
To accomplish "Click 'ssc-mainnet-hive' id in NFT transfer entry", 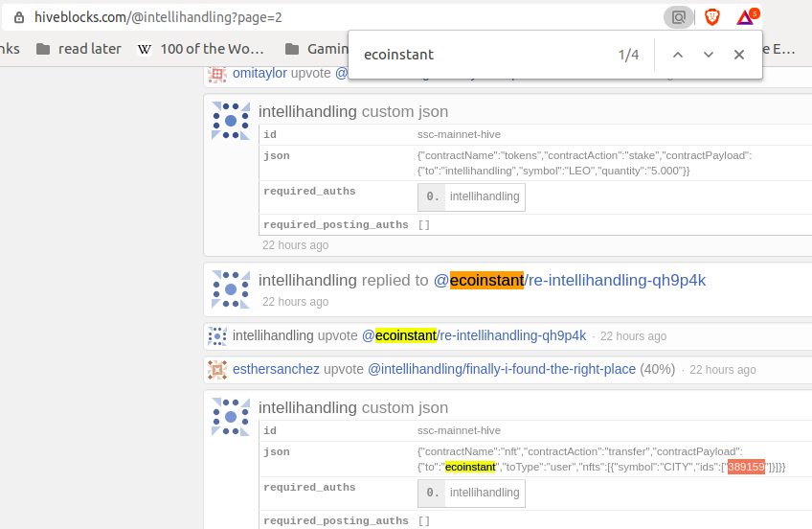I will [459, 430].
